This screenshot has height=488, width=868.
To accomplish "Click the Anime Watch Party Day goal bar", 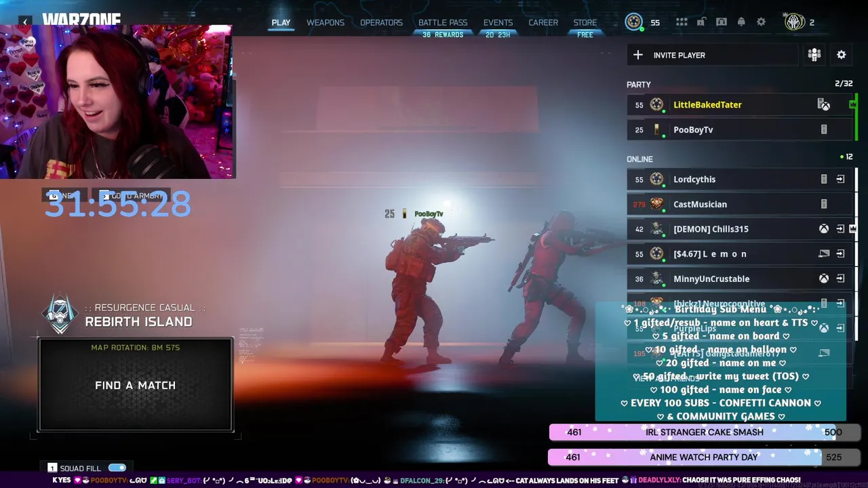I will click(x=704, y=457).
